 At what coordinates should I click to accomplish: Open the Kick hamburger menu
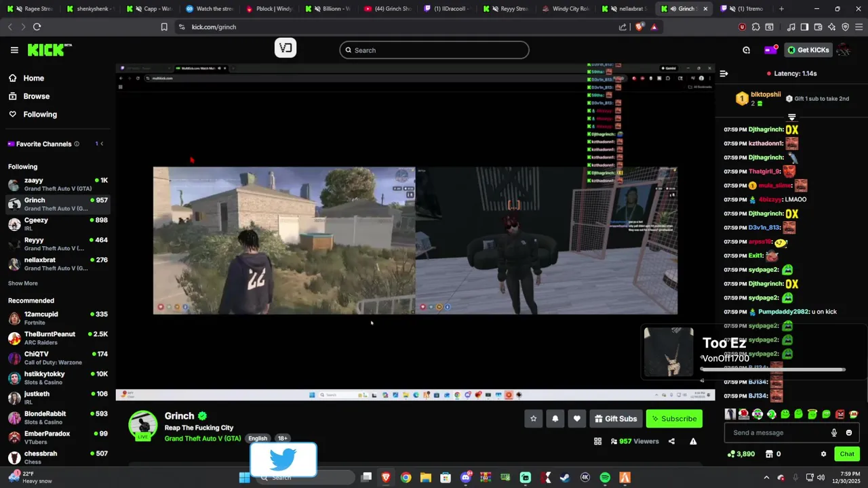[x=14, y=50]
